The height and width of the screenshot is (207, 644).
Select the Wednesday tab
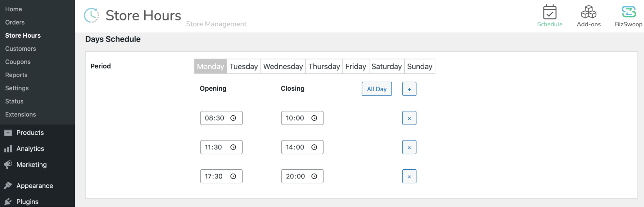[x=283, y=67]
